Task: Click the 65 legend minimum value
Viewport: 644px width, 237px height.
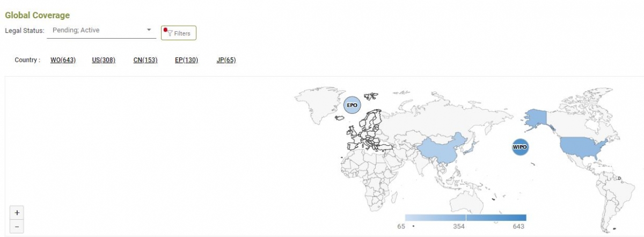Action: coord(401,227)
